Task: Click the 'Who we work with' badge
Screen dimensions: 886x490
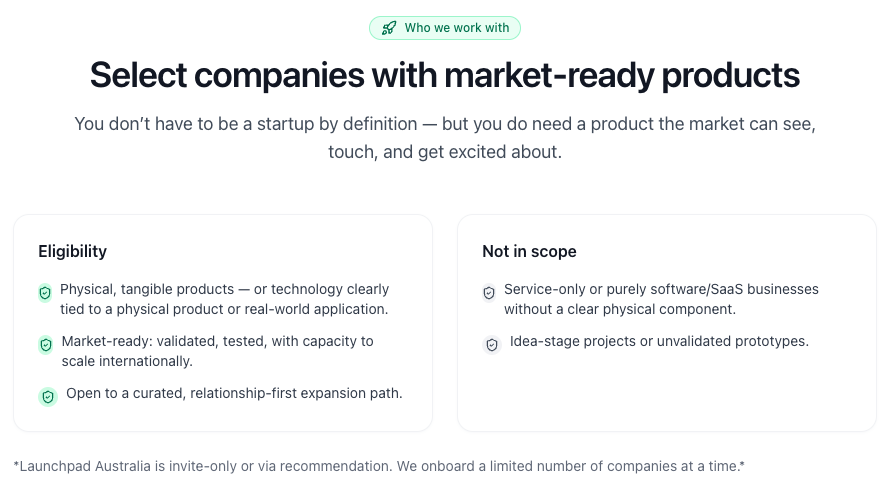Action: (x=445, y=28)
